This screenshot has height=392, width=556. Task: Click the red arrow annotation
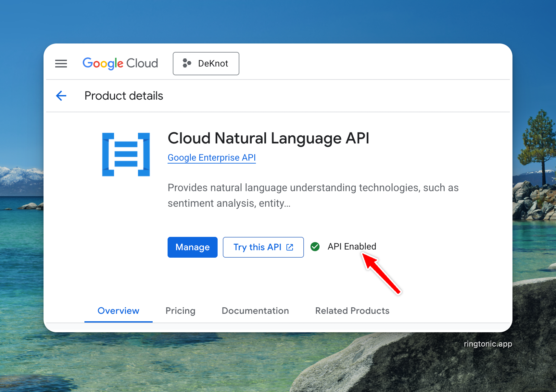pyautogui.click(x=382, y=274)
